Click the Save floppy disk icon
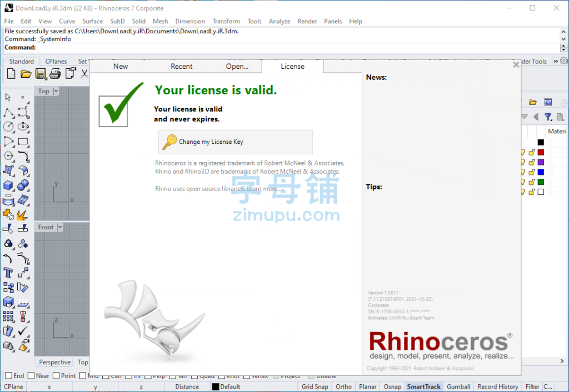 (x=41, y=74)
